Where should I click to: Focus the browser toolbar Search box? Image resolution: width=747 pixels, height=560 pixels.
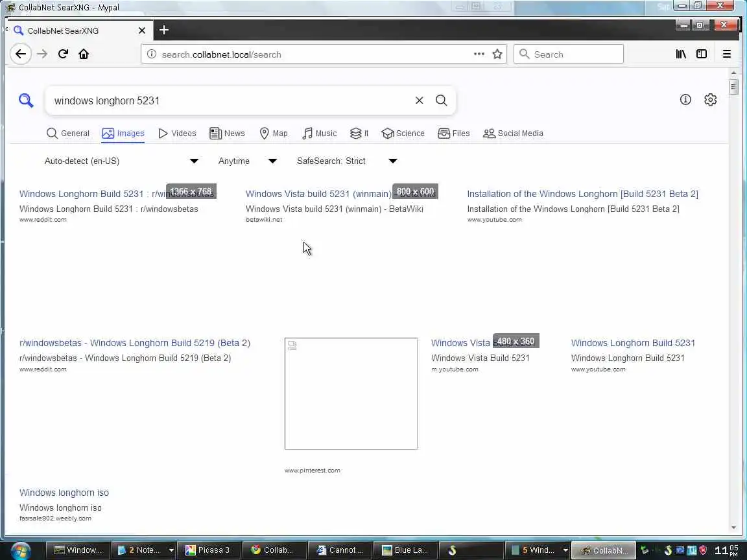click(x=569, y=54)
